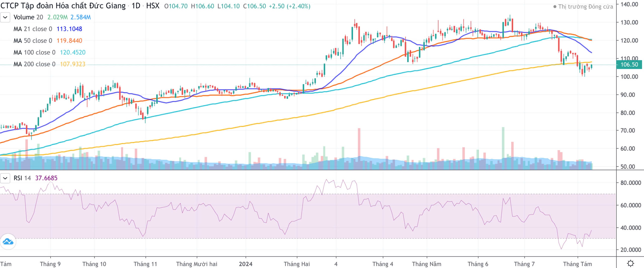Select the MA 100 close indicator
This screenshot has height=268, width=644.
34,52
